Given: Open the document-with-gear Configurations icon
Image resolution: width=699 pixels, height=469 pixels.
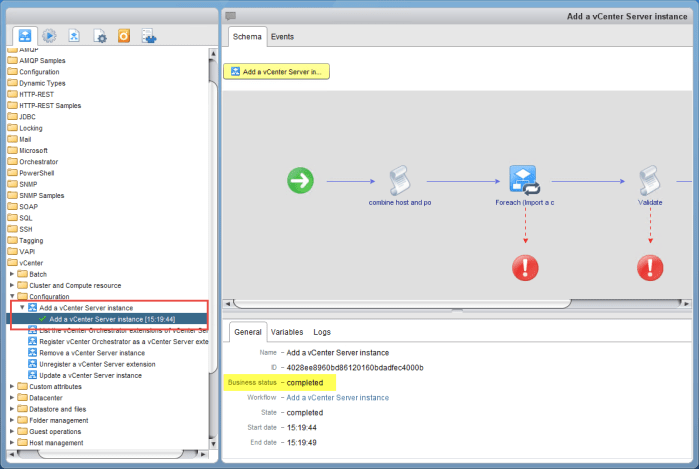Looking at the screenshot, I should point(99,36).
